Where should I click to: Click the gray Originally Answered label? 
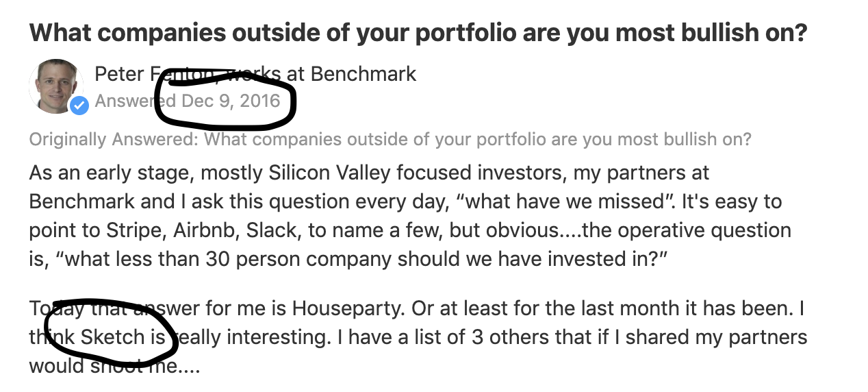click(114, 140)
